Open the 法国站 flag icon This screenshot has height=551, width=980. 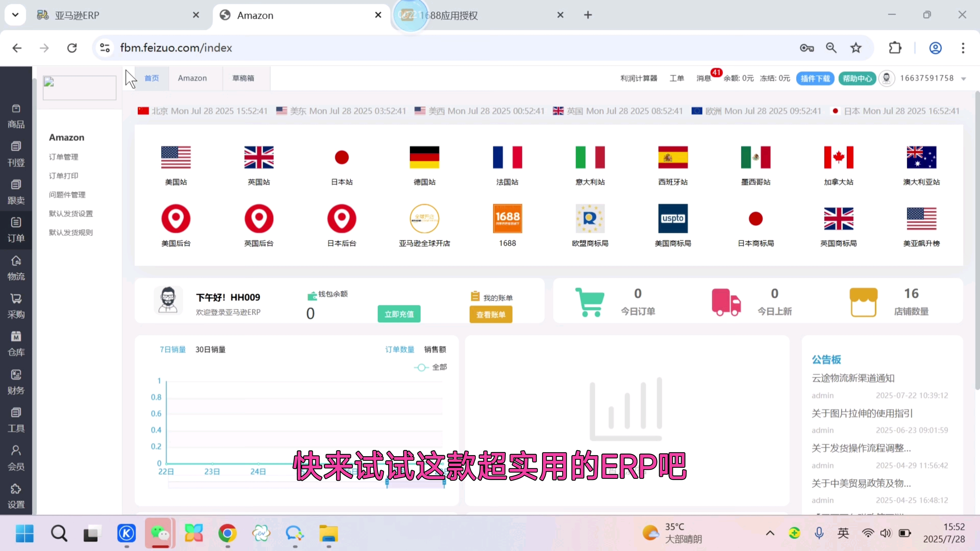(x=508, y=157)
